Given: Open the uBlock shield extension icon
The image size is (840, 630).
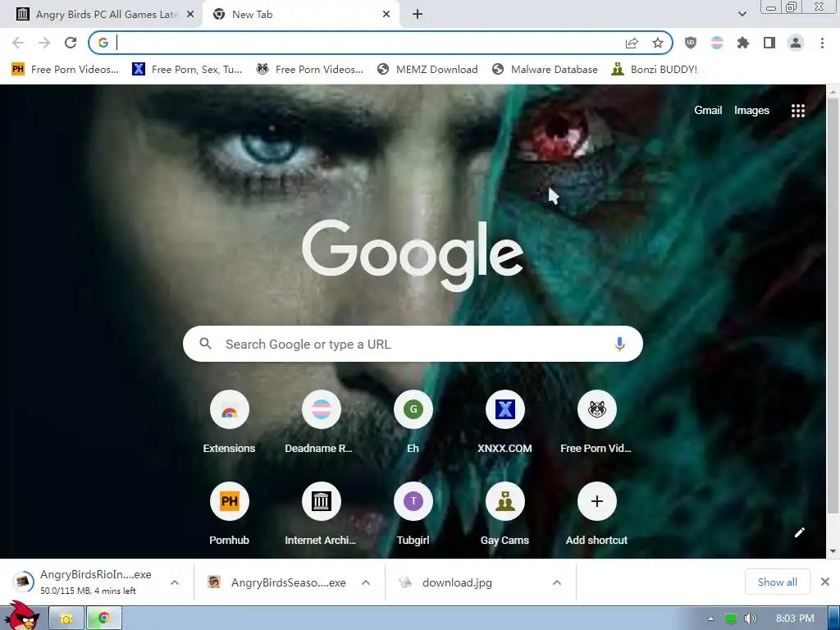Looking at the screenshot, I should [691, 43].
